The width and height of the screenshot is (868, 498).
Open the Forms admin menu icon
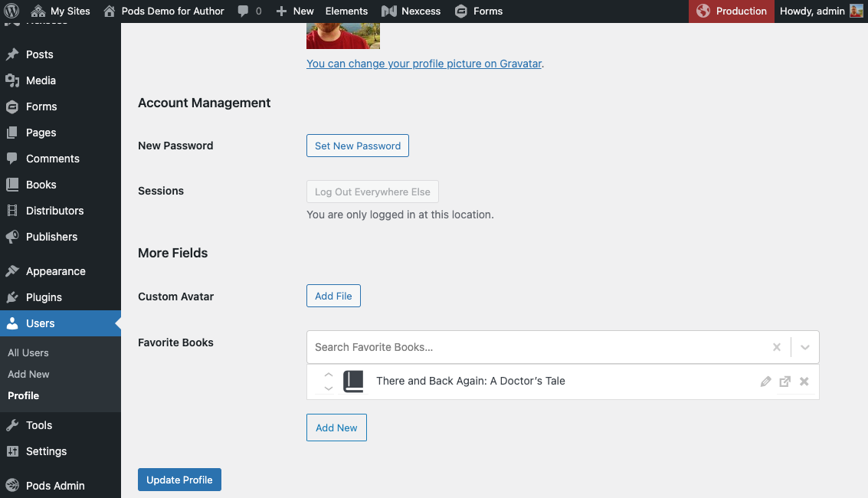click(460, 11)
